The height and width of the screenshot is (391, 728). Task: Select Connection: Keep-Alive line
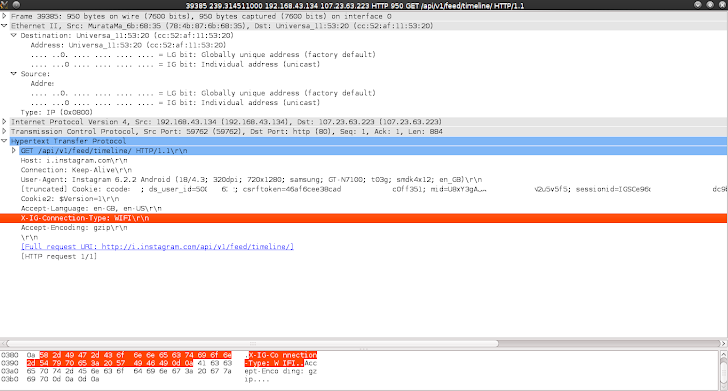(x=76, y=170)
